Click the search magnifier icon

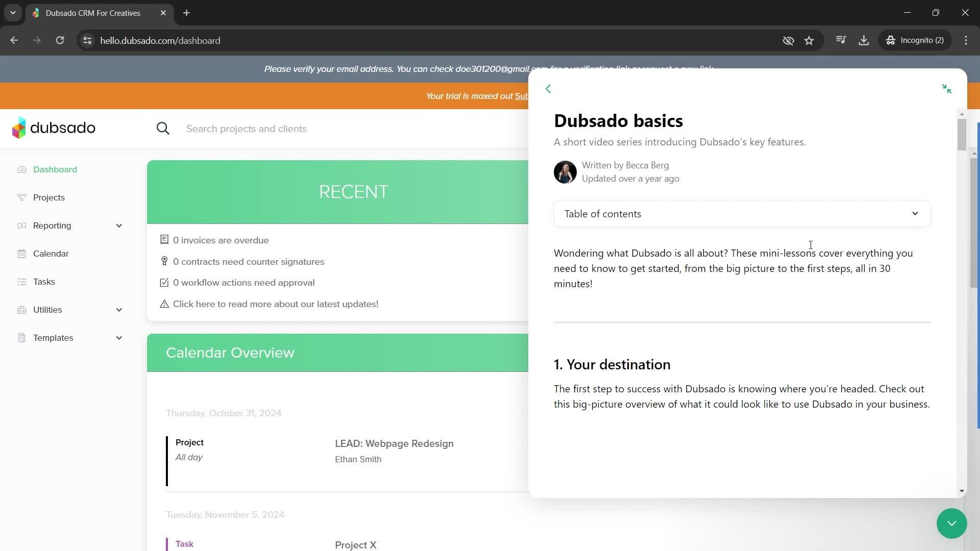point(163,129)
